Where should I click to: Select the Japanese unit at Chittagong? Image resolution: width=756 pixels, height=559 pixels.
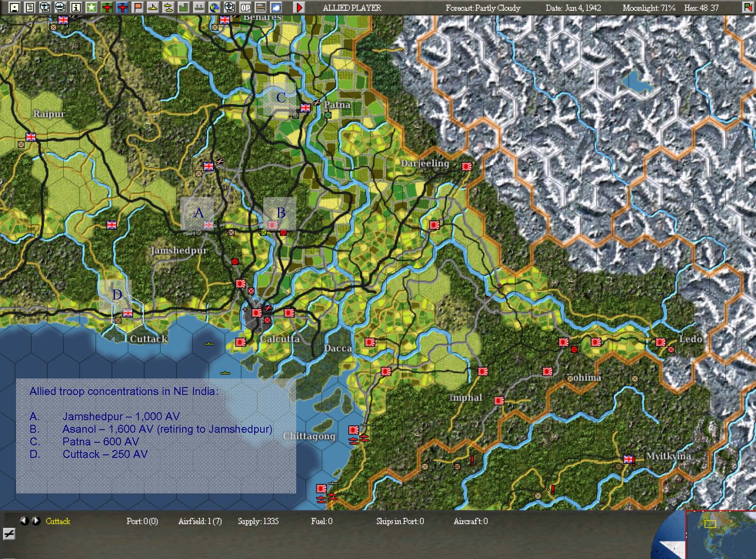click(353, 430)
